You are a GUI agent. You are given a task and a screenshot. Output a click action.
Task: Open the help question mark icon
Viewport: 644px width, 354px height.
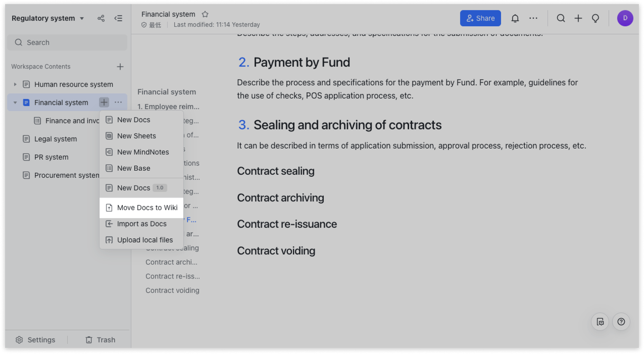click(621, 322)
